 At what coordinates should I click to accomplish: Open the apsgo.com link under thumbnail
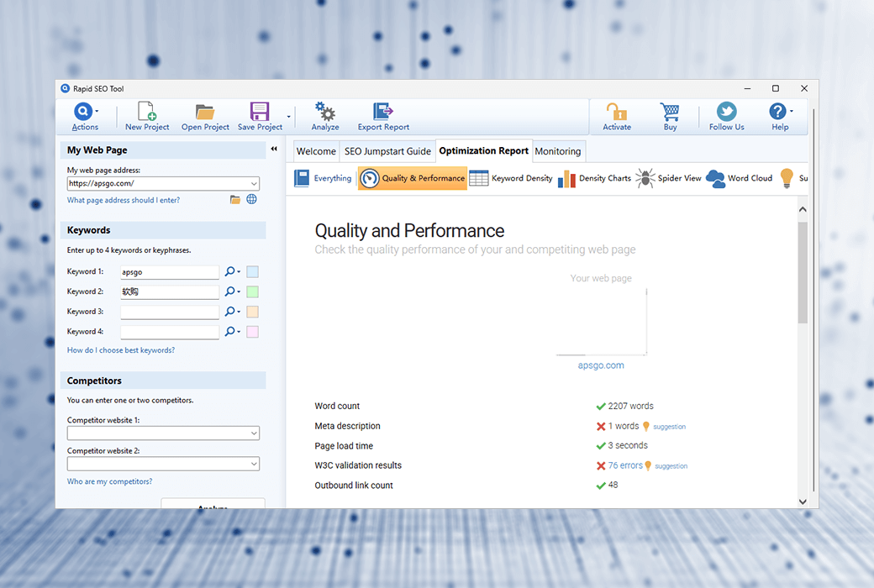[x=601, y=365]
